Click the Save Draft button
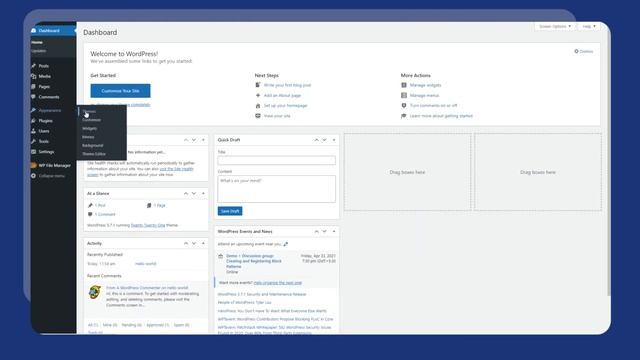 click(x=230, y=211)
